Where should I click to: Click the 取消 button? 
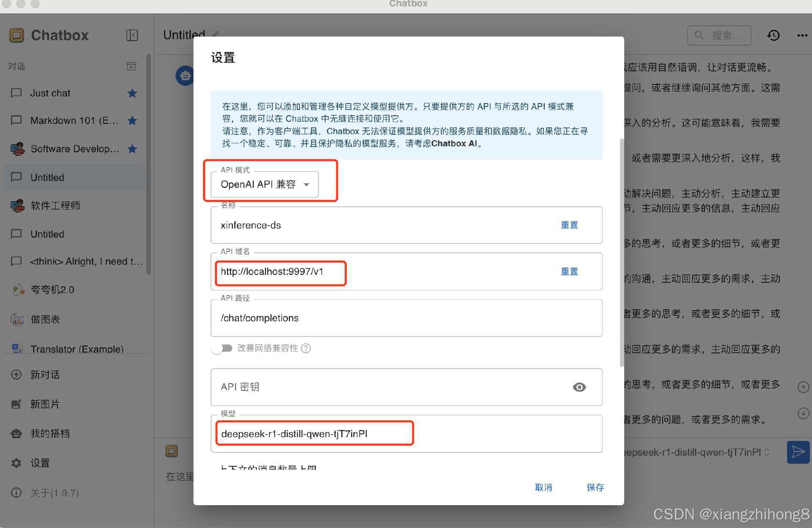(x=543, y=487)
